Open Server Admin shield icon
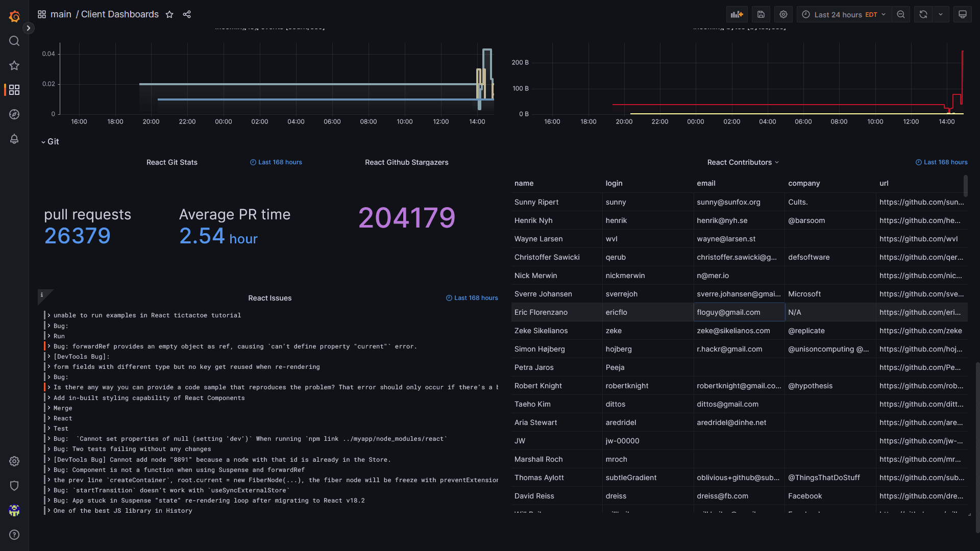The image size is (980, 551). pos(14,486)
